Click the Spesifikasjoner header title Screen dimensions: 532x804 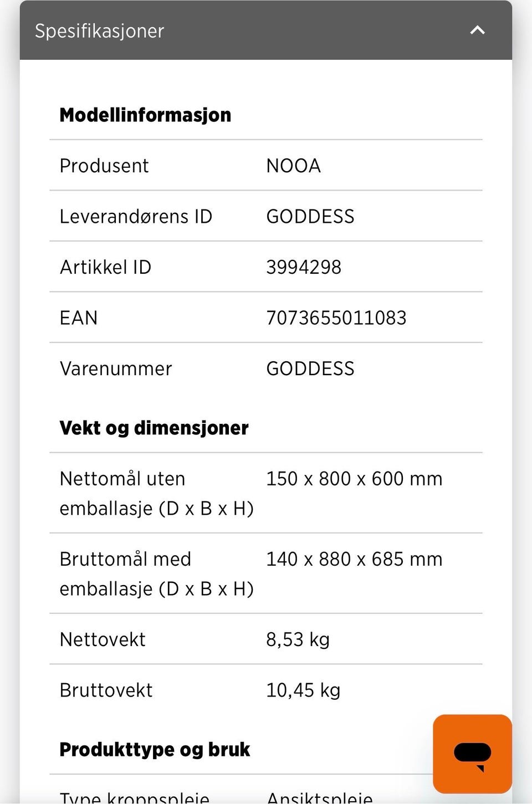pyautogui.click(x=99, y=31)
